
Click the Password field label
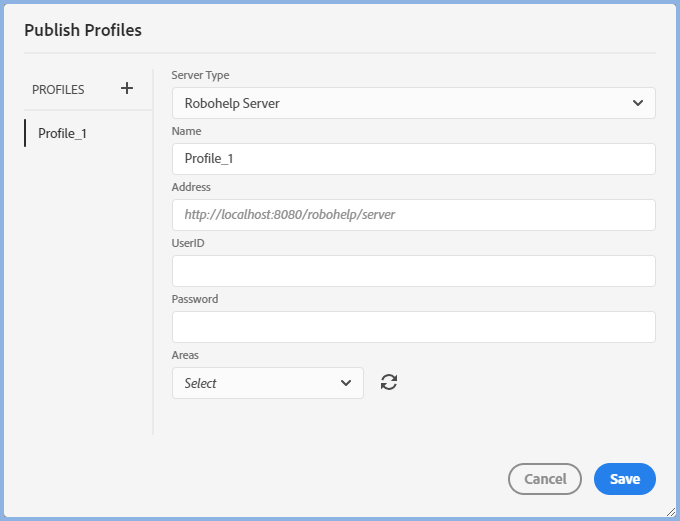pyautogui.click(x=195, y=299)
